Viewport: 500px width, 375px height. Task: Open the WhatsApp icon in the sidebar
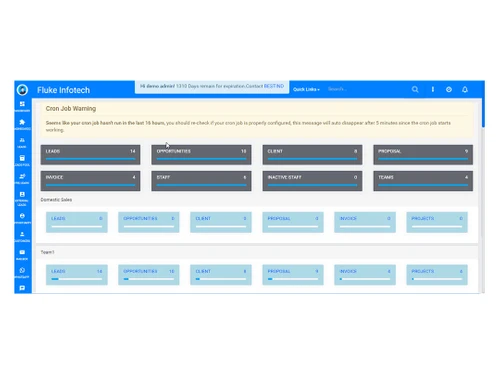coord(22,270)
